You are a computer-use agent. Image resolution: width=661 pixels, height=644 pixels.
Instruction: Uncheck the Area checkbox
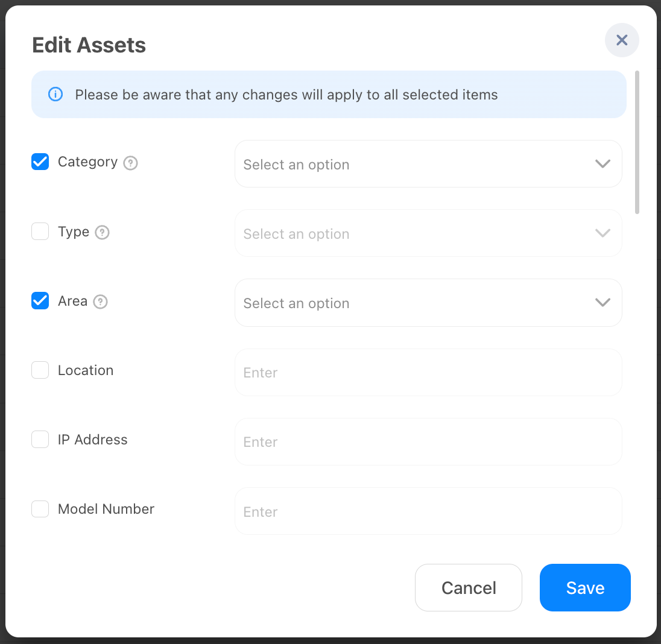[40, 300]
